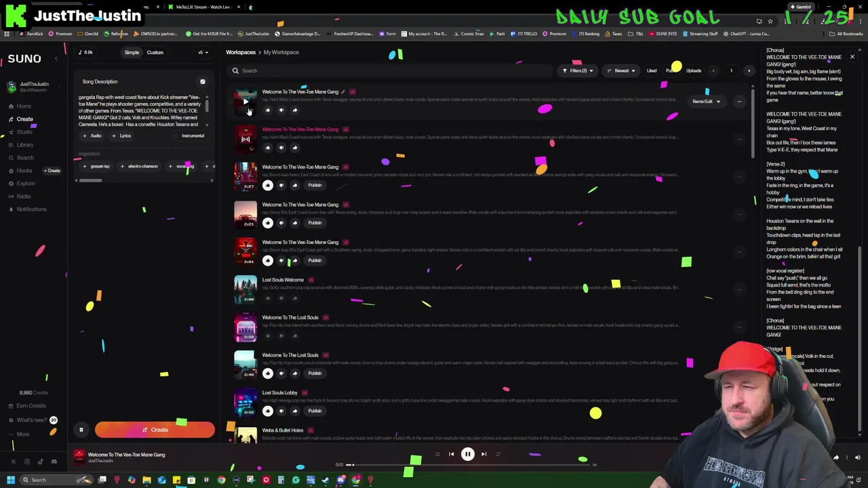Go to the next page arrow
The width and height of the screenshot is (868, 488).
tap(749, 70)
